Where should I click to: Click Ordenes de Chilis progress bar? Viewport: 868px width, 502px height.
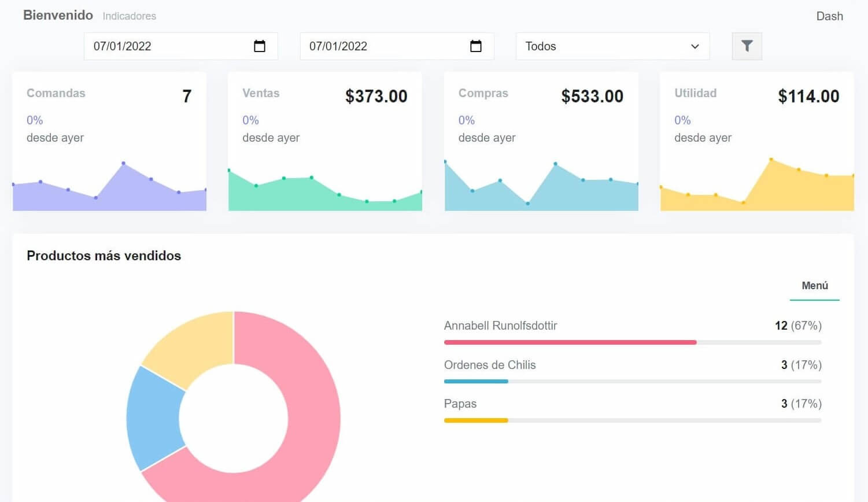tap(633, 382)
